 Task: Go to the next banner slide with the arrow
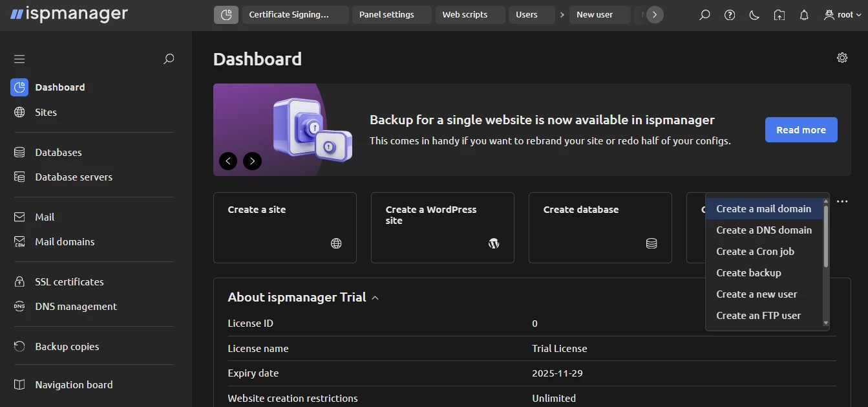click(252, 160)
